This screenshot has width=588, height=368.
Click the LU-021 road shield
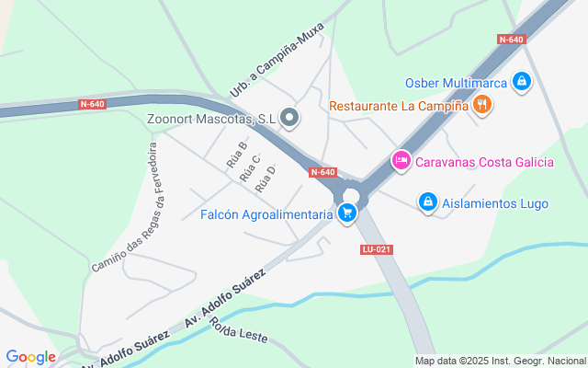click(x=377, y=249)
